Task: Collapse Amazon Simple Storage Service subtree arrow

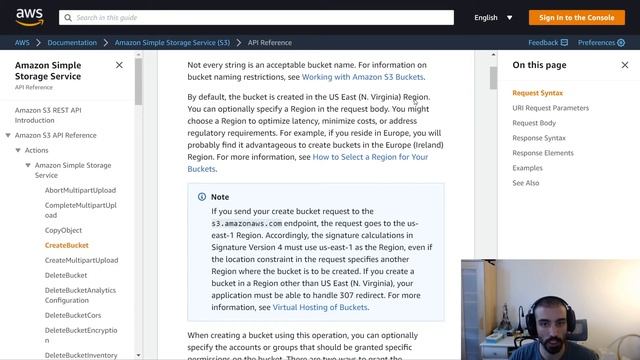Action: [x=28, y=165]
